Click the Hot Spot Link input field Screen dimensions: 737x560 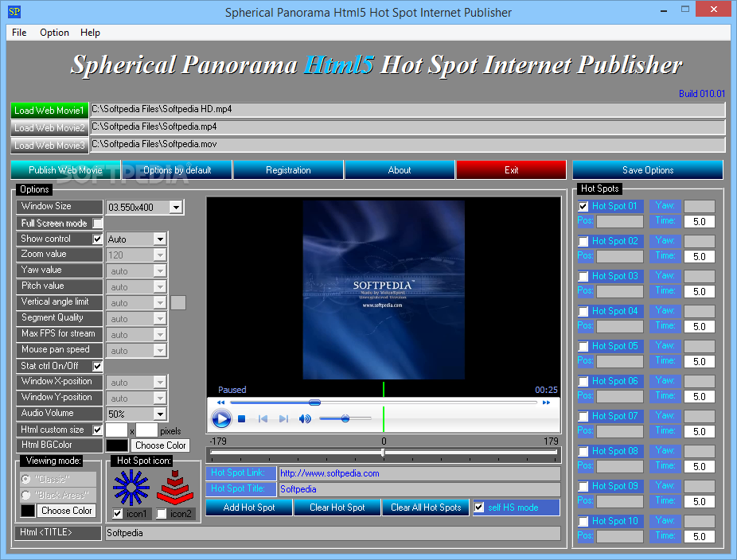click(x=419, y=473)
